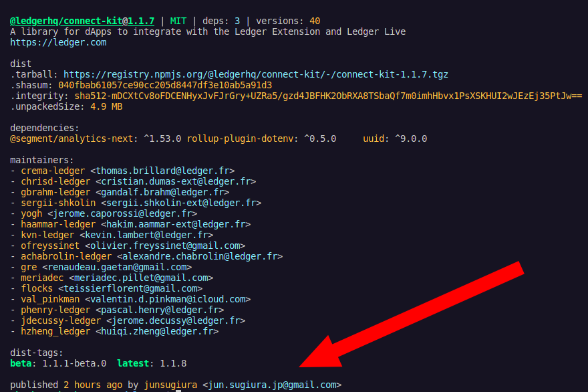Click the unpacked size 4.9 MB value

[106, 106]
